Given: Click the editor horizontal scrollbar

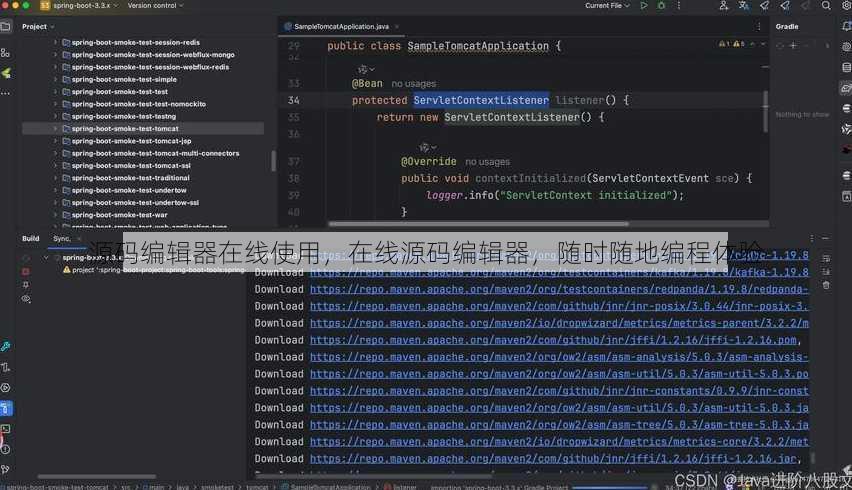Looking at the screenshot, I should point(478,223).
